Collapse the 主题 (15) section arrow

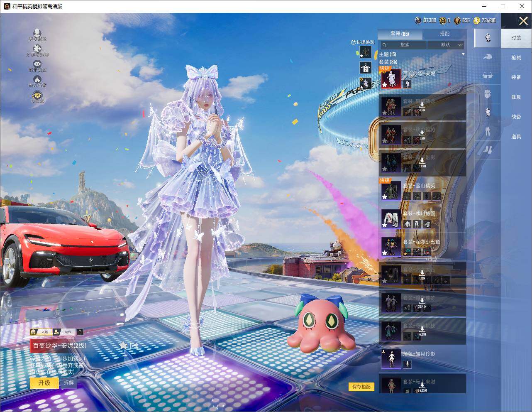pos(463,54)
